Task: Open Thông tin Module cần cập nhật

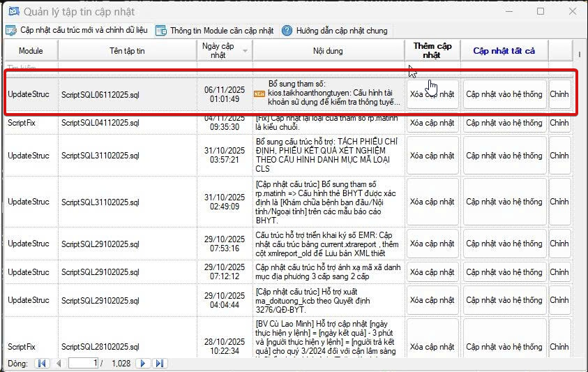Action: (x=215, y=31)
